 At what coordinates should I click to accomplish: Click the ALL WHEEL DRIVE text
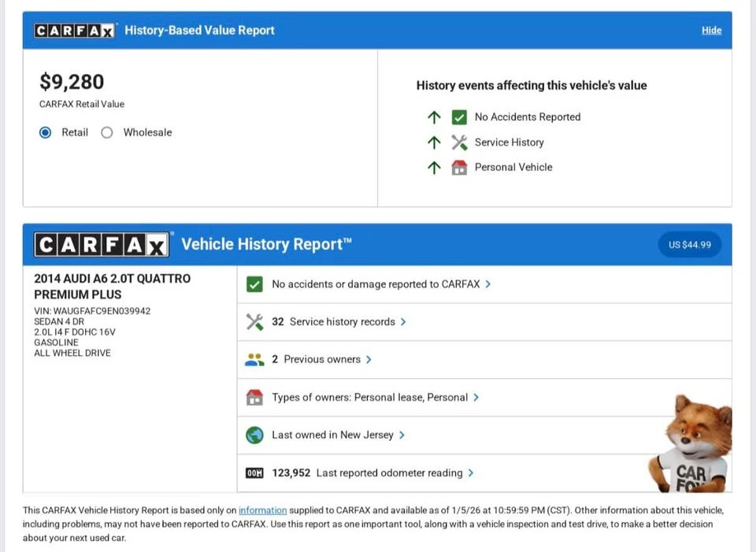[x=72, y=354]
